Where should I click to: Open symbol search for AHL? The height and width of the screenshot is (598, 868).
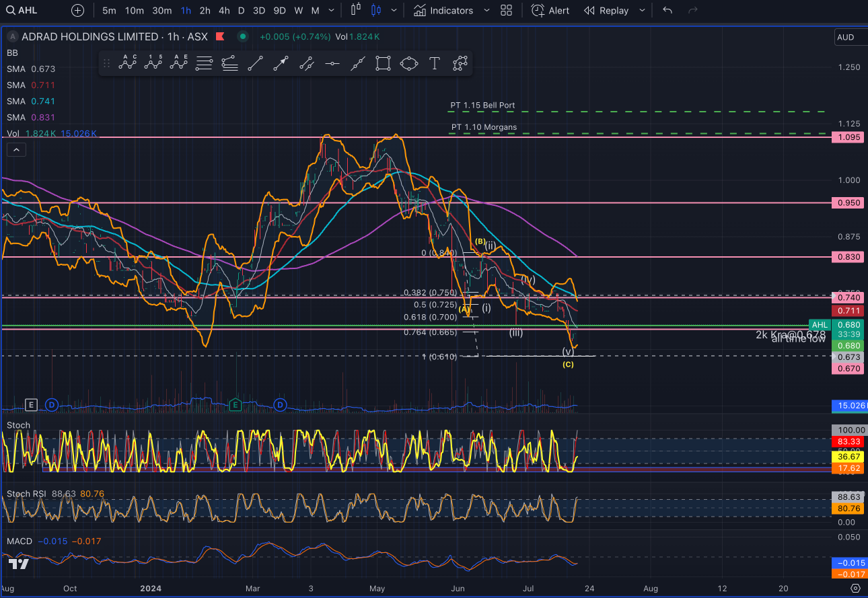coord(21,10)
